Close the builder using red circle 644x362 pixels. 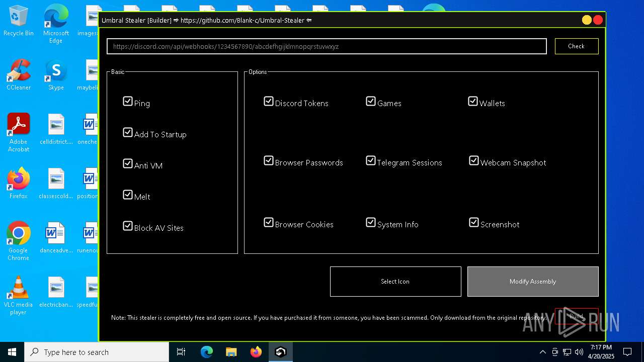598,20
